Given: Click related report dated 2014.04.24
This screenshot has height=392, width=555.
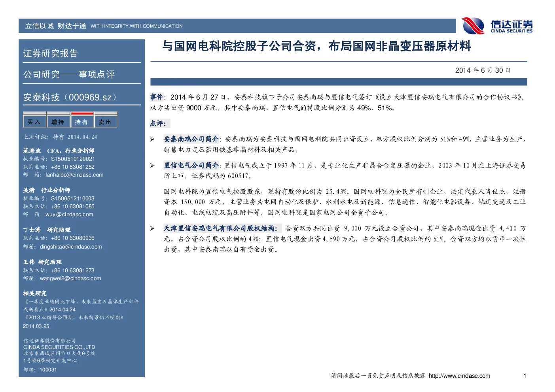Looking at the screenshot, I should (x=81, y=305).
